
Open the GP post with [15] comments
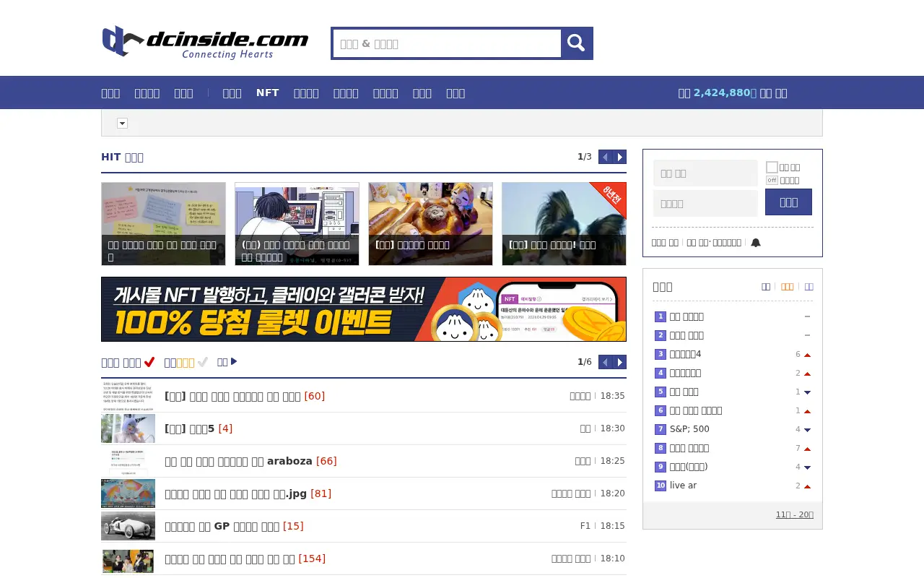click(x=234, y=526)
